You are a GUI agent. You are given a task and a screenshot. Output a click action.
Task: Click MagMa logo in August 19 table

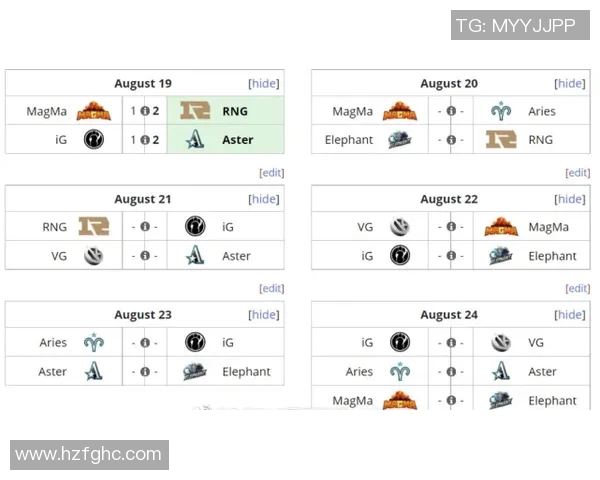click(94, 111)
